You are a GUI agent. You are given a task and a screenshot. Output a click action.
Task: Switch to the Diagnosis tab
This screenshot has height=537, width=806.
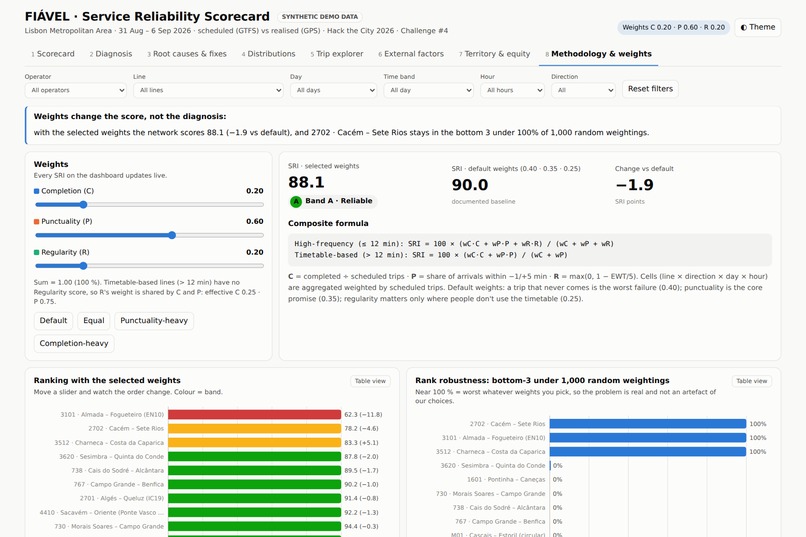coord(111,54)
